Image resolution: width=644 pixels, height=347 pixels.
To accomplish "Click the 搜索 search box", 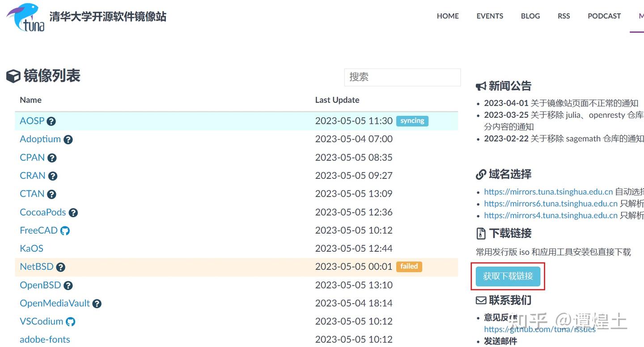I will [402, 77].
